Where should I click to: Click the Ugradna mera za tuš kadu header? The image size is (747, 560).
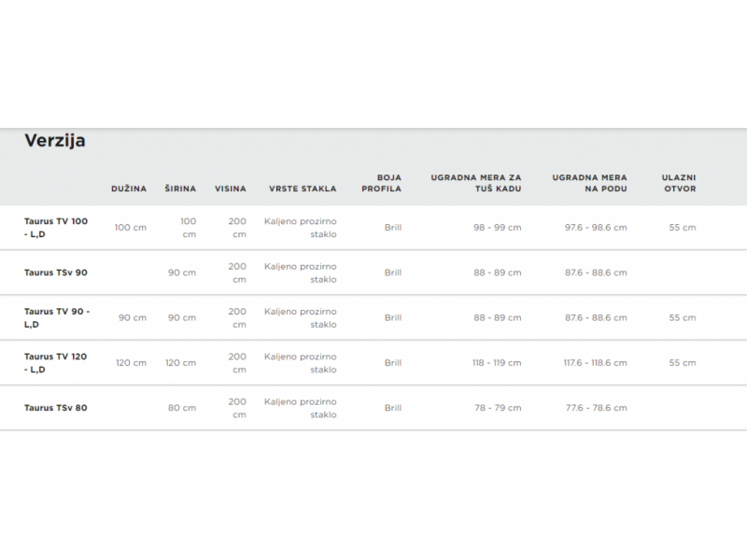(x=476, y=183)
